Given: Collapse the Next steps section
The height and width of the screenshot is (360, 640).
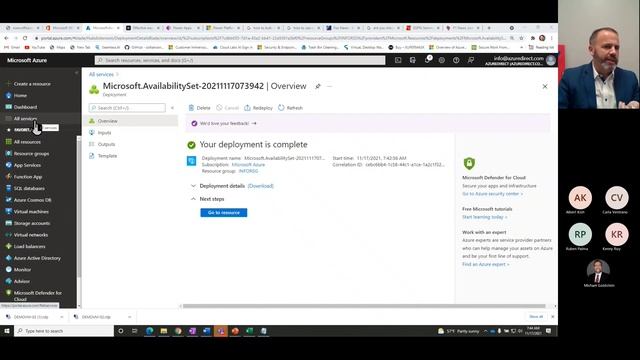Looking at the screenshot, I should pos(208,199).
